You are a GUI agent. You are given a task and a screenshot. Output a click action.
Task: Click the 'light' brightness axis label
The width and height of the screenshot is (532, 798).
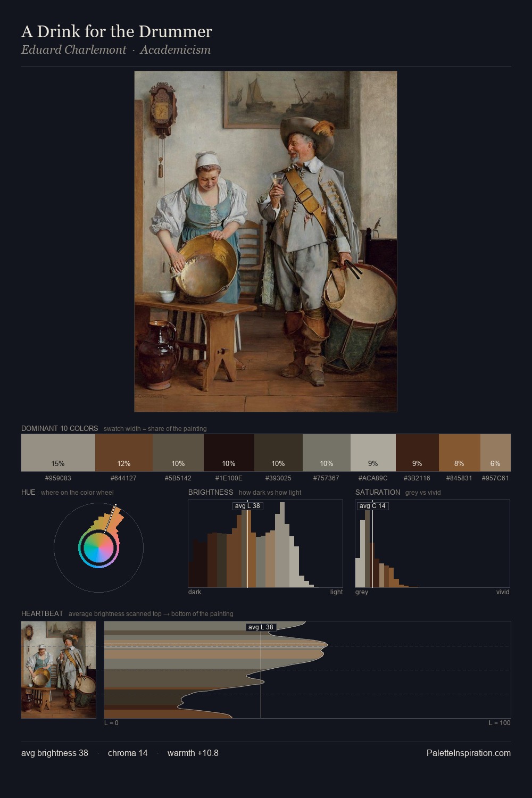pyautogui.click(x=336, y=592)
